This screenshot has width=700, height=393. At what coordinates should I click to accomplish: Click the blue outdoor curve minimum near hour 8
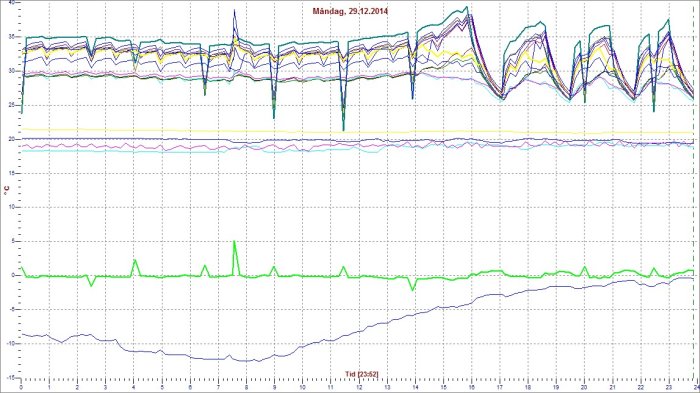pyautogui.click(x=246, y=361)
